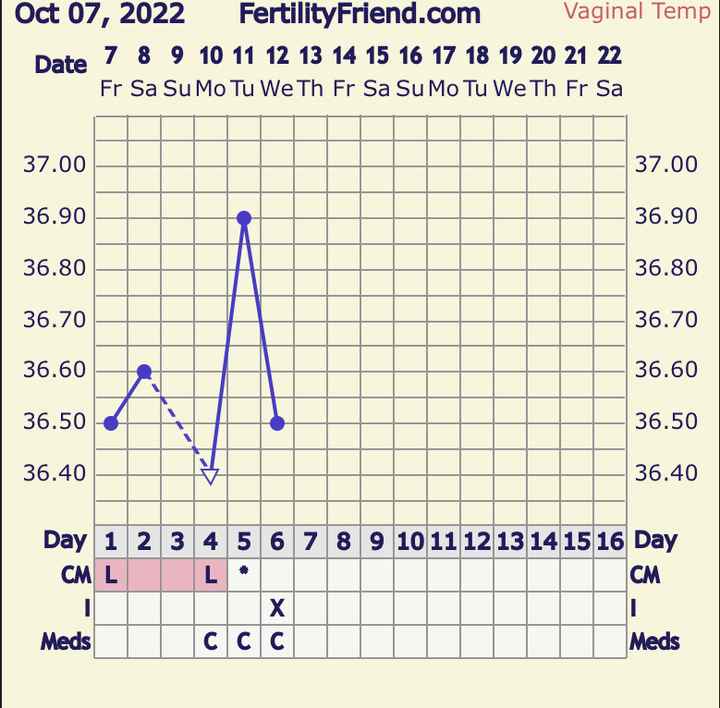
Task: Click the L CM marker on day 1
Action: click(x=111, y=575)
